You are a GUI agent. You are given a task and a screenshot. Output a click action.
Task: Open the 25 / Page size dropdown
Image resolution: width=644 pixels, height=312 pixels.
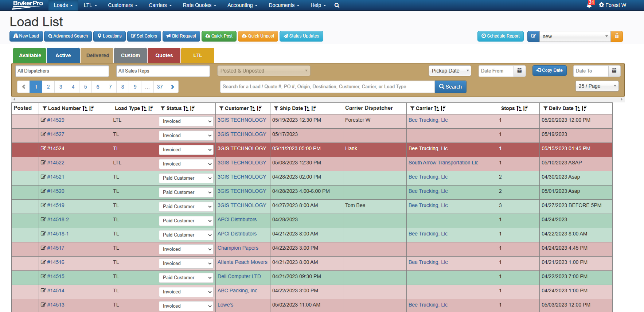tap(597, 86)
